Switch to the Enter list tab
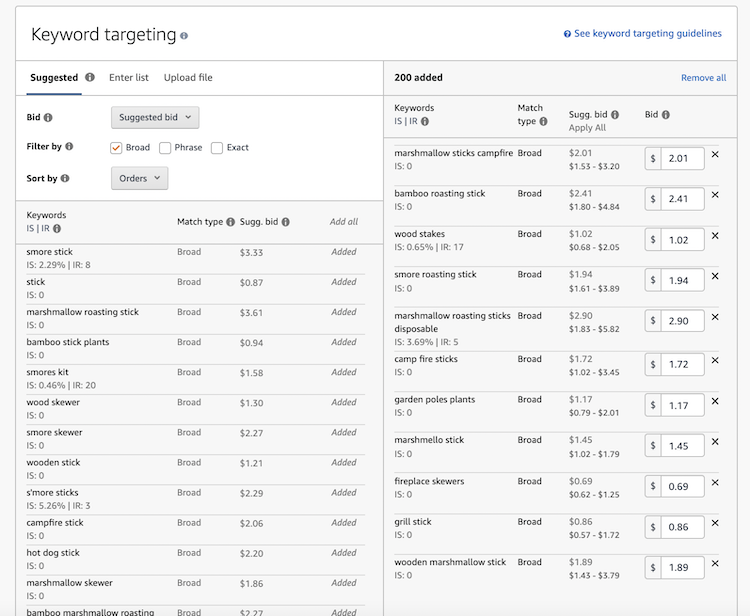 coord(129,77)
